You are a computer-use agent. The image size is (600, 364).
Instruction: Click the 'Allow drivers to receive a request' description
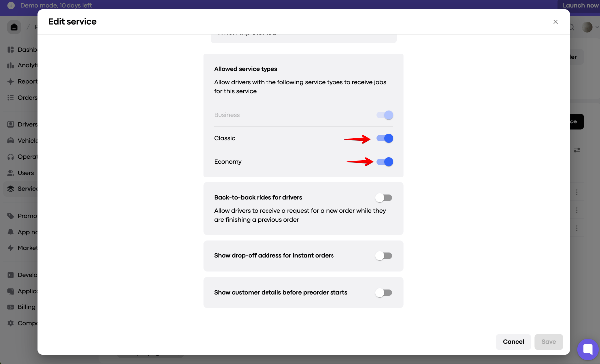click(x=300, y=215)
